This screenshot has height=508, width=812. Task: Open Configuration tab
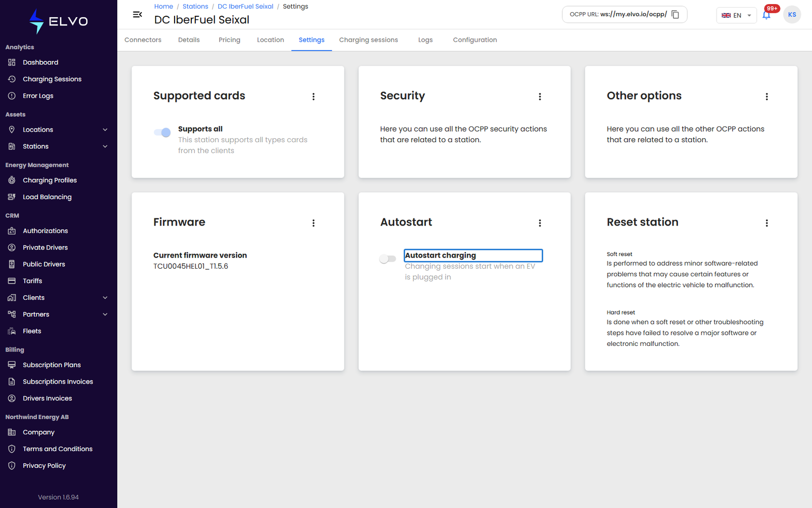pyautogui.click(x=475, y=40)
